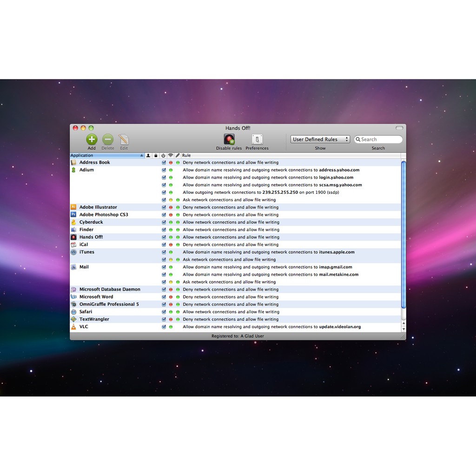Click the Edit rule pencil icon

(124, 139)
